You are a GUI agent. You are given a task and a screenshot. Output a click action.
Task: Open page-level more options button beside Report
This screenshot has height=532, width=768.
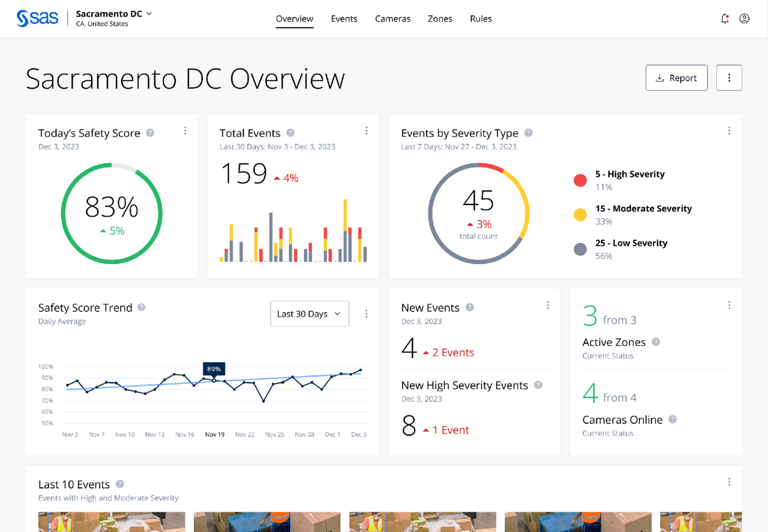coord(729,78)
